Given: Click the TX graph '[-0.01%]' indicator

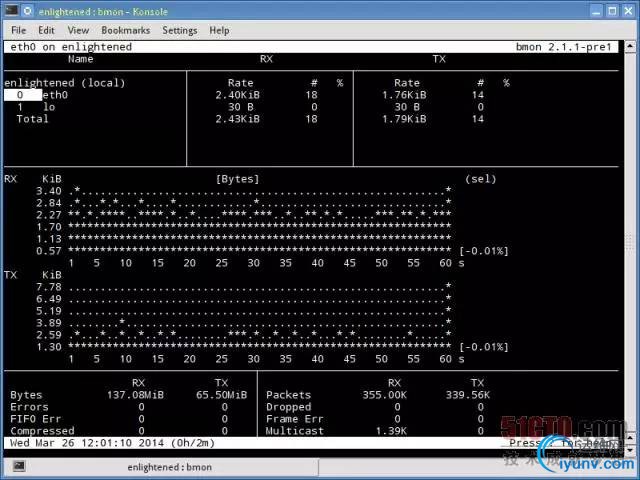Looking at the screenshot, I should tap(484, 347).
